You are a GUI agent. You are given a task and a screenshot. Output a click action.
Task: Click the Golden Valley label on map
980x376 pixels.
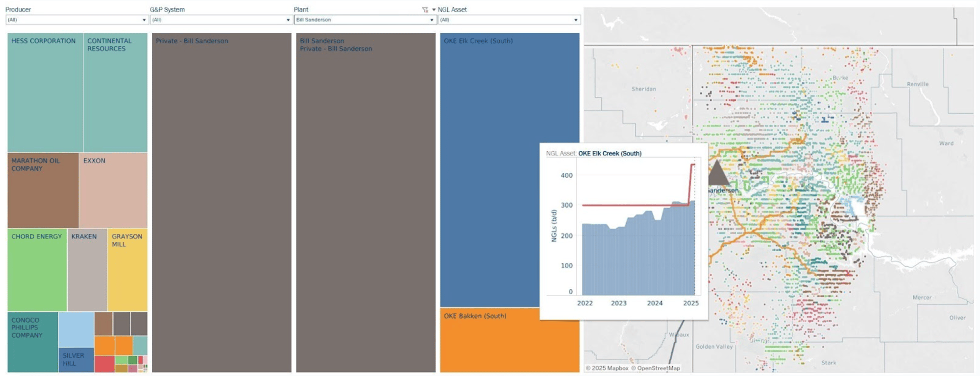pyautogui.click(x=714, y=347)
